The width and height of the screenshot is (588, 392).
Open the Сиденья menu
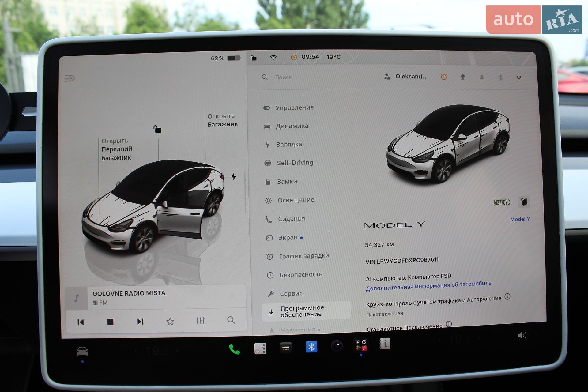[285, 219]
